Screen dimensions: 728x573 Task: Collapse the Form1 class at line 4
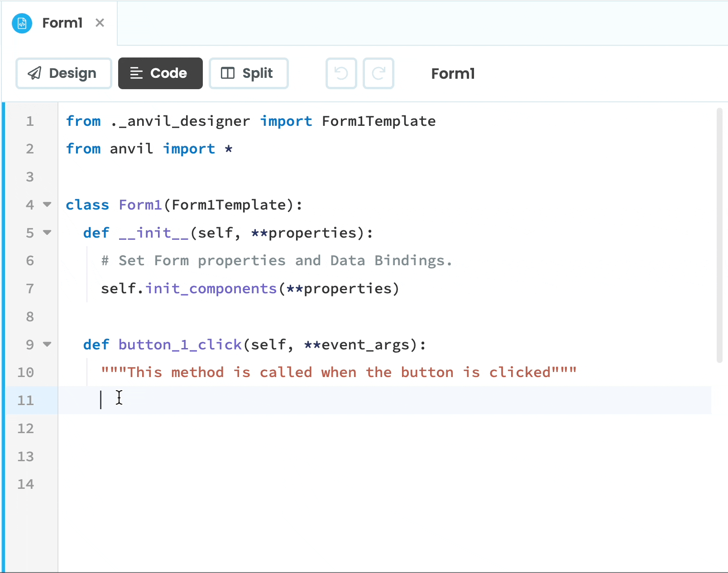pyautogui.click(x=47, y=205)
